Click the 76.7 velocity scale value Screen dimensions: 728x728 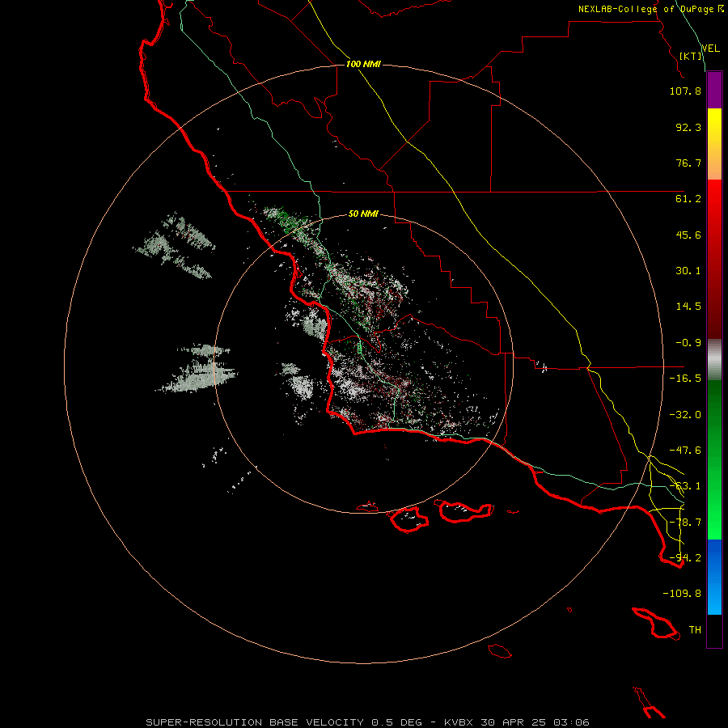click(688, 163)
